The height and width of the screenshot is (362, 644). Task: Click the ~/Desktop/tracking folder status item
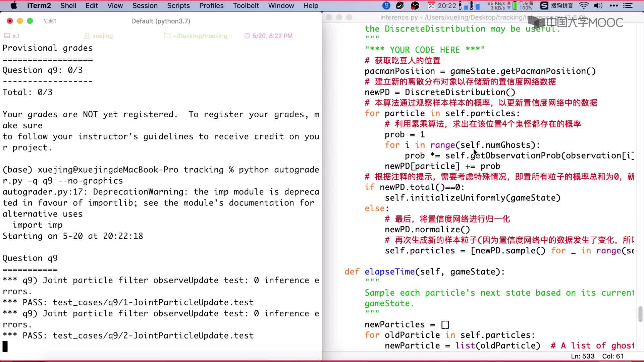point(196,36)
